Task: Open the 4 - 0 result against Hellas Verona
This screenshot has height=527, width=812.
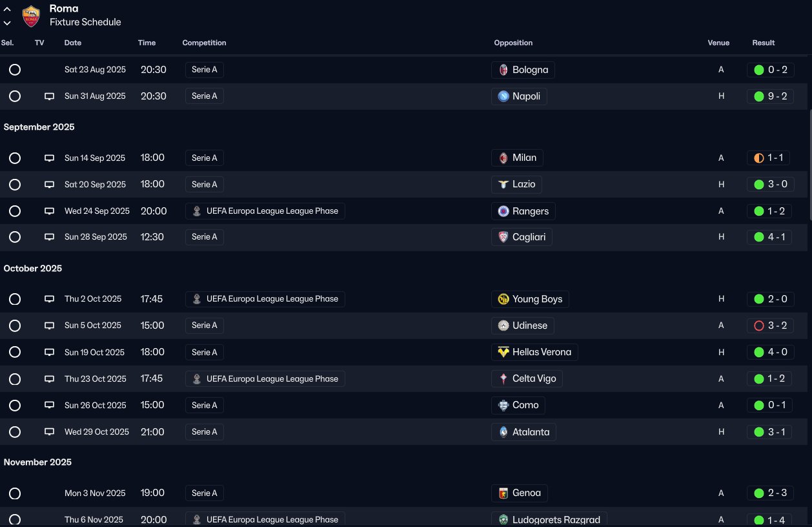Action: coord(770,352)
